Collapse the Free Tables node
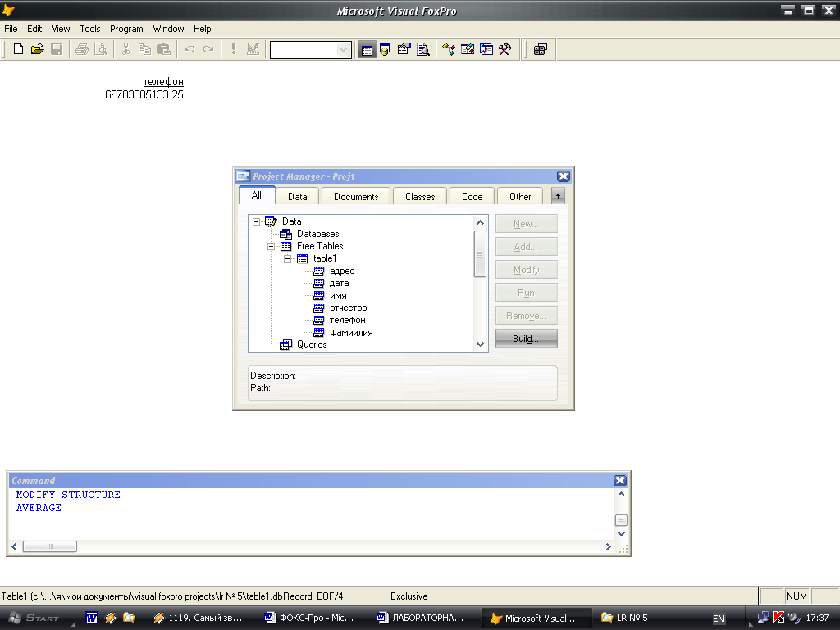The height and width of the screenshot is (630, 840). [271, 246]
